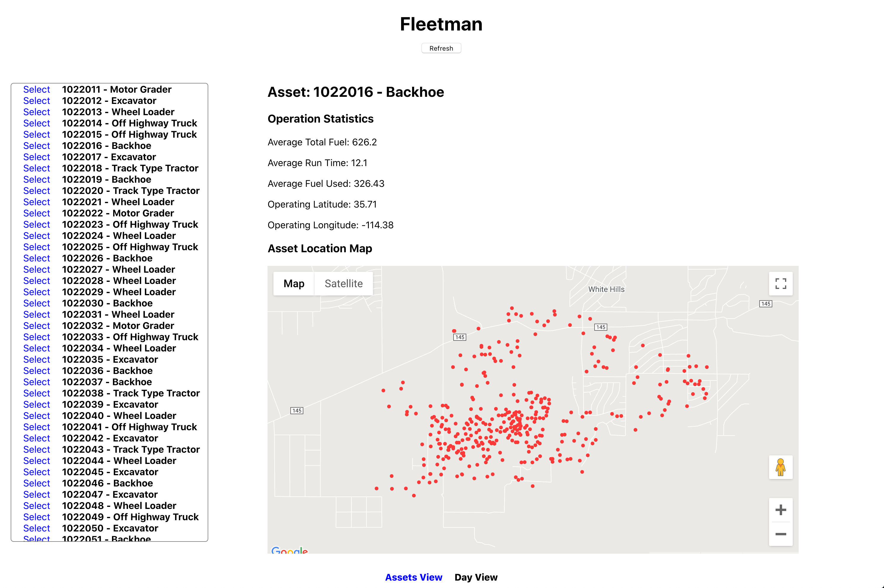
Task: Switch map to Satellite view
Action: (x=343, y=284)
